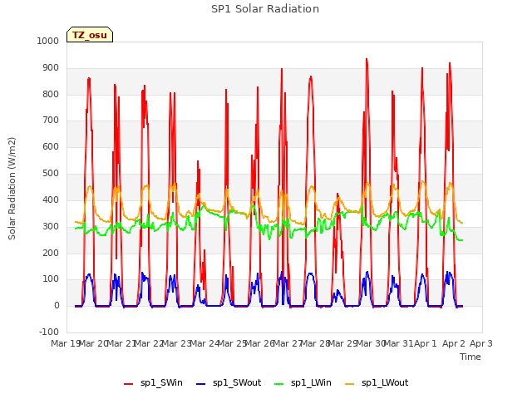Click the 900 y-axis label

pyautogui.click(x=51, y=68)
